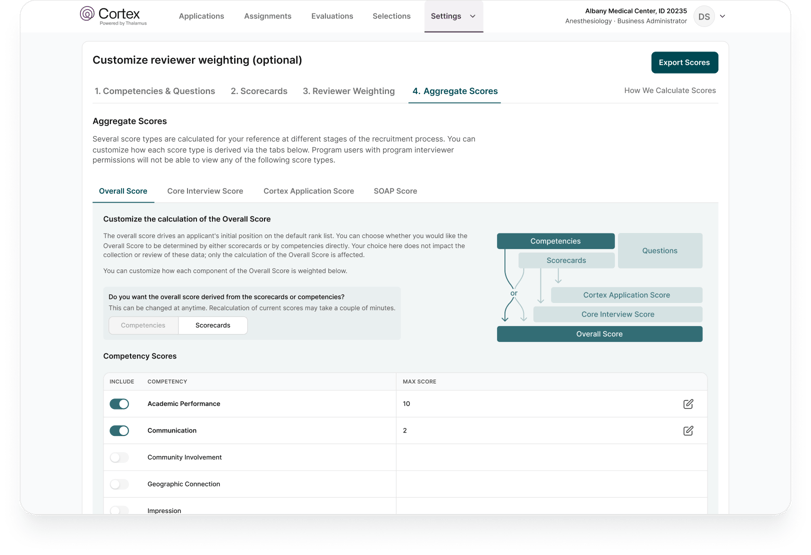
Task: Open How We Calculate Scores link
Action: point(670,91)
